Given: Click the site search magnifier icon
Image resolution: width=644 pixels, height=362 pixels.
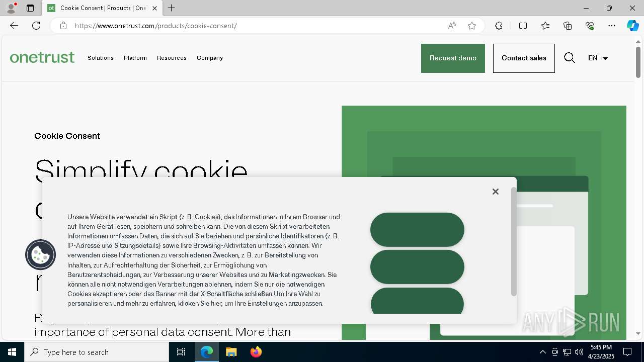Looking at the screenshot, I should (x=569, y=58).
